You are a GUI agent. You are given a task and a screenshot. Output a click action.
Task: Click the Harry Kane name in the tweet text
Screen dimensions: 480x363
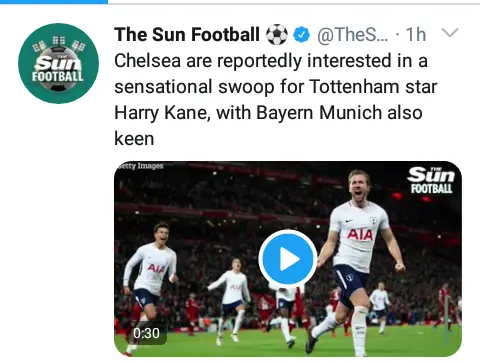coord(162,113)
